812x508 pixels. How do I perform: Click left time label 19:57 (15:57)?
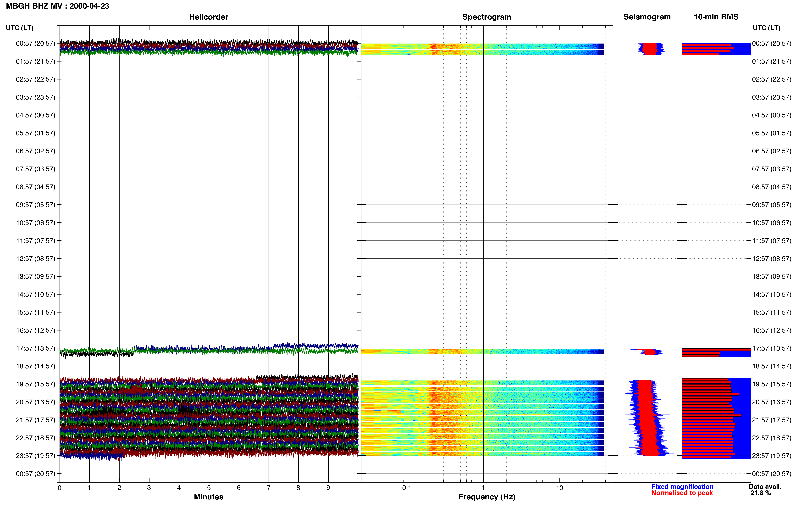[36, 384]
